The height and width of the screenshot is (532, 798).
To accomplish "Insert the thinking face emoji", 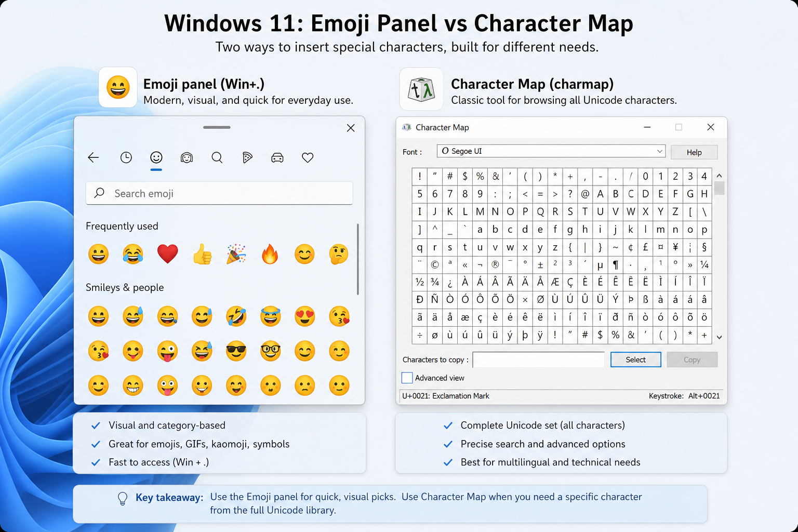I will pos(339,254).
